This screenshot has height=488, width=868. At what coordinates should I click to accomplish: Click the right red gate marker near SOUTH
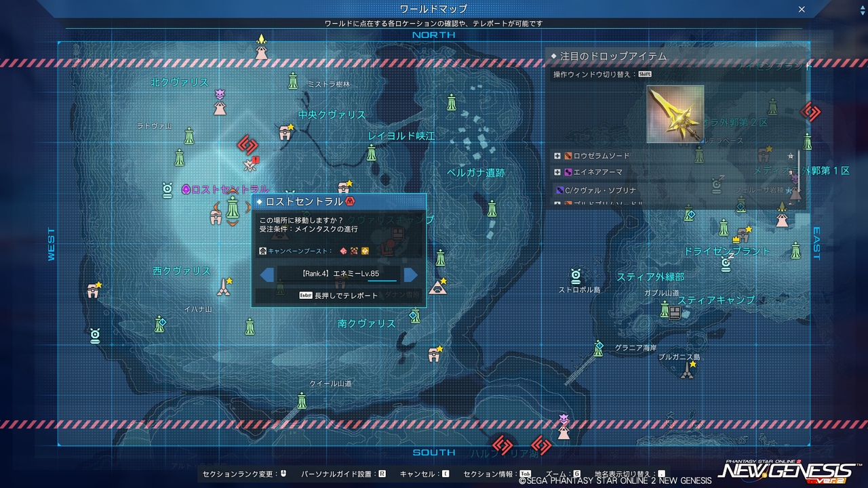[541, 445]
